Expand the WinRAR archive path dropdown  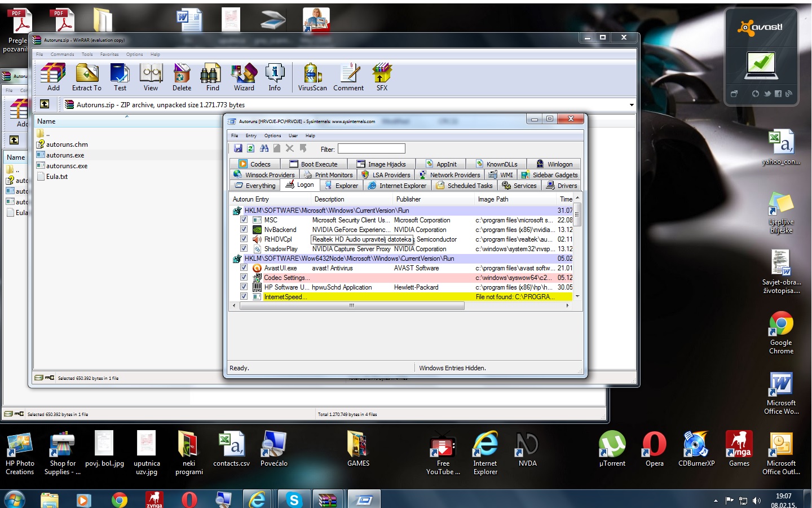pyautogui.click(x=632, y=105)
